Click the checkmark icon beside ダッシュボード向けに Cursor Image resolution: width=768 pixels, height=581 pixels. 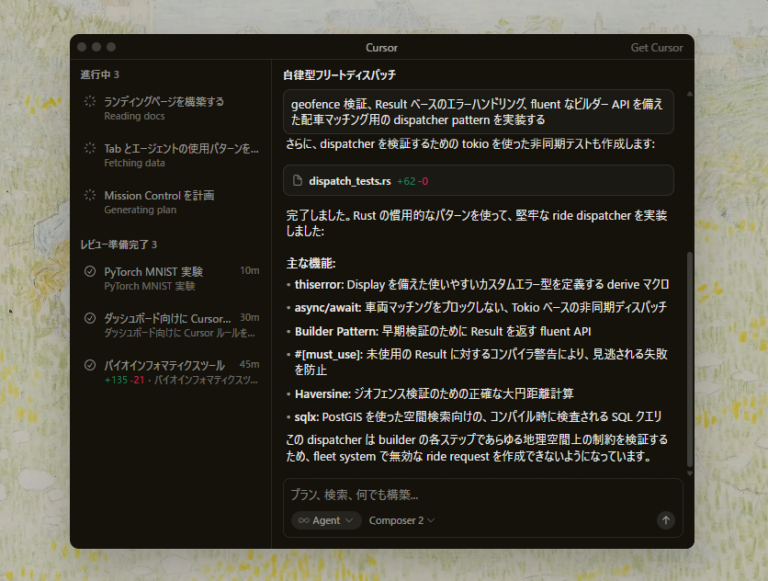pyautogui.click(x=90, y=318)
